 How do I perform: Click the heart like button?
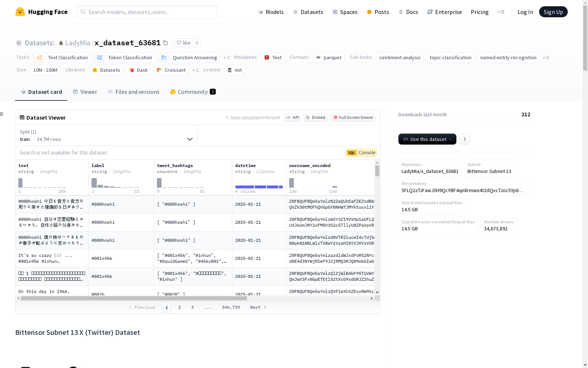(183, 43)
